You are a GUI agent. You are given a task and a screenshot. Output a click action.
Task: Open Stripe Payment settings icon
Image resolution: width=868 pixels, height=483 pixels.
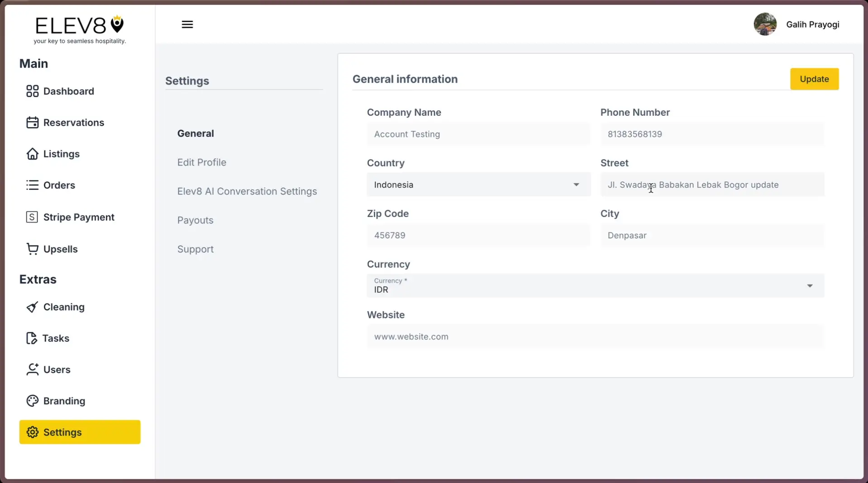coord(32,217)
